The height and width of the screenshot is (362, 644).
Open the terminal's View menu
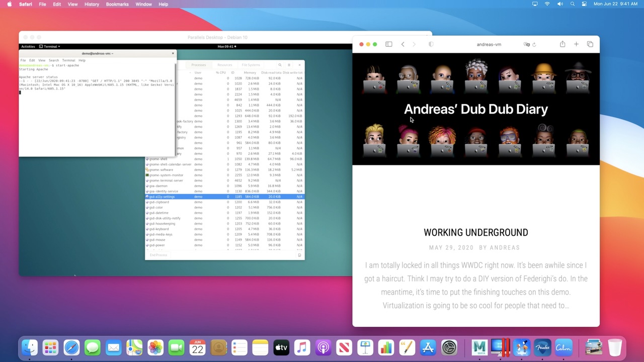click(42, 60)
